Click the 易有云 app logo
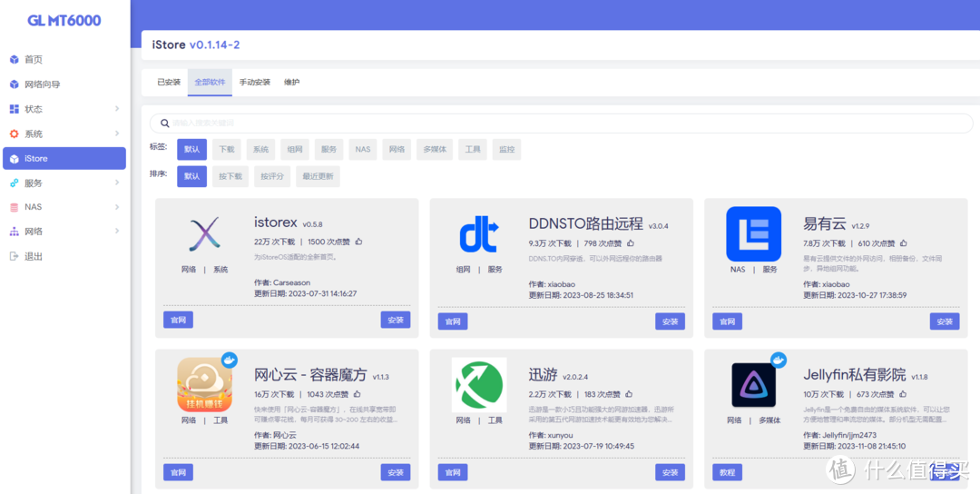The height and width of the screenshot is (494, 980). tap(754, 234)
